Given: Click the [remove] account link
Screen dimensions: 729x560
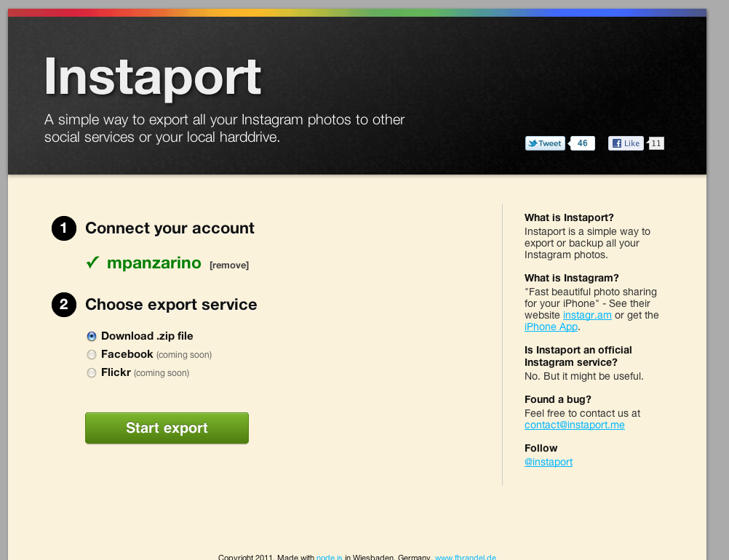Looking at the screenshot, I should [x=229, y=265].
